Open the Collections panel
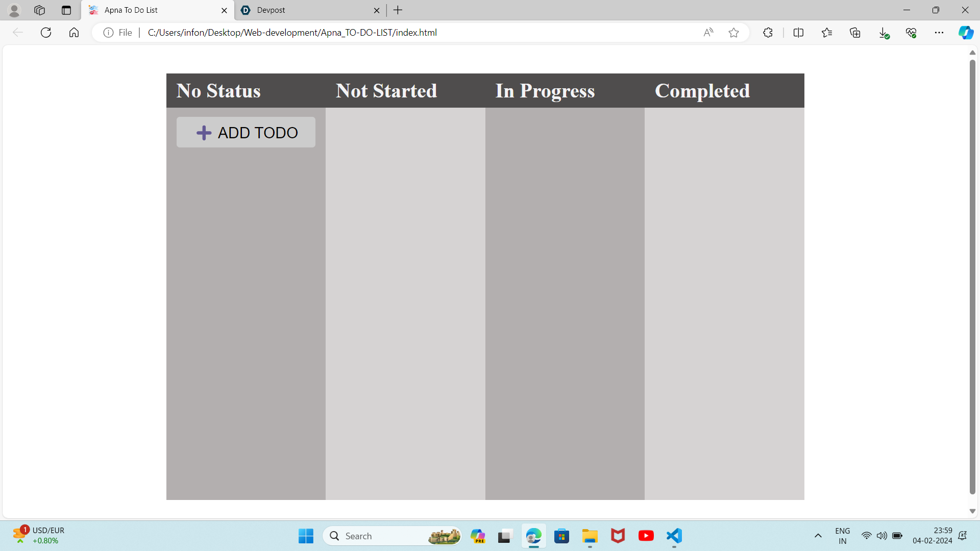Viewport: 980px width, 551px height. click(x=855, y=33)
